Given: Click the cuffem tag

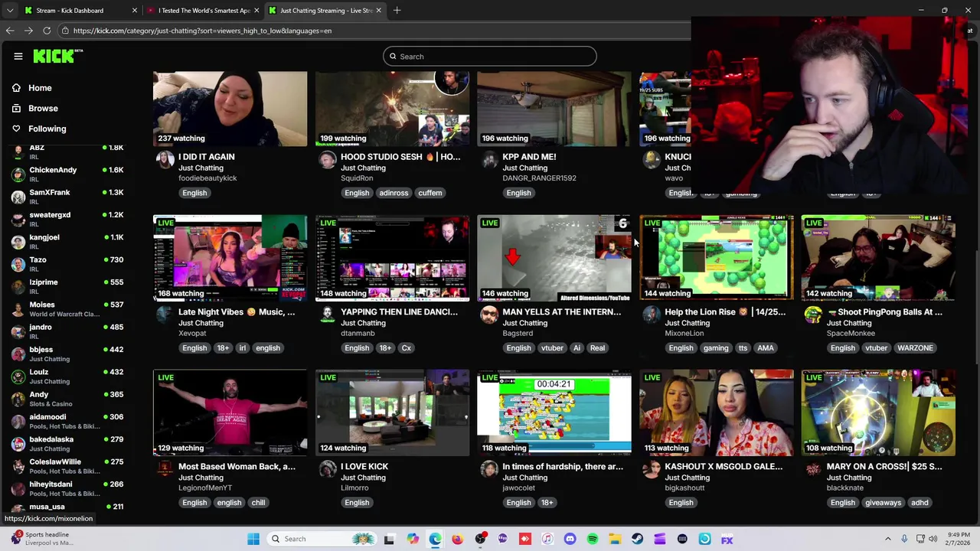Looking at the screenshot, I should pyautogui.click(x=430, y=193).
